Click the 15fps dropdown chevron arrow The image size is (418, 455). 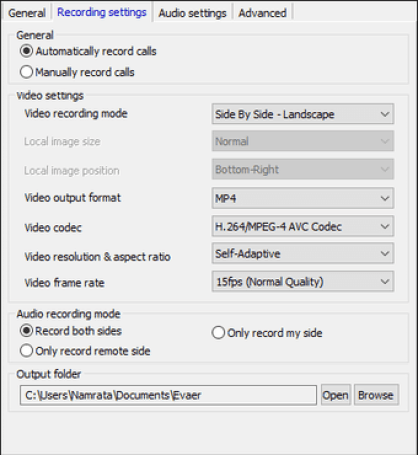pos(385,282)
